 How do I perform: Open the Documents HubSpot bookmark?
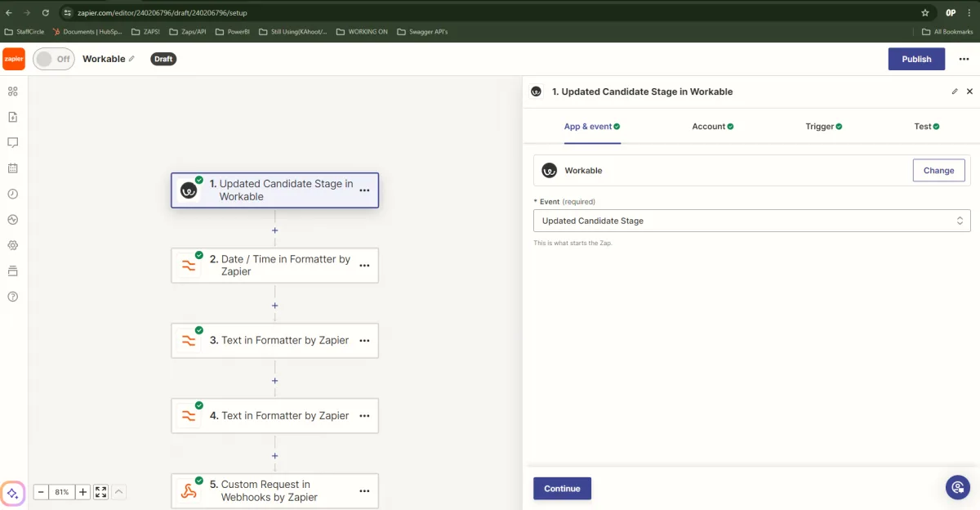tap(87, 32)
